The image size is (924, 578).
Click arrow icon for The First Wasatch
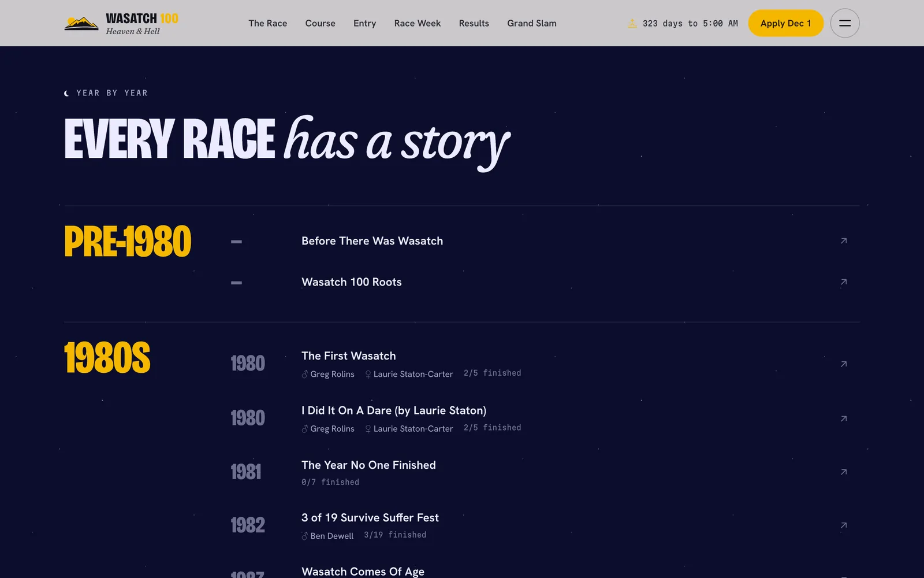(844, 364)
